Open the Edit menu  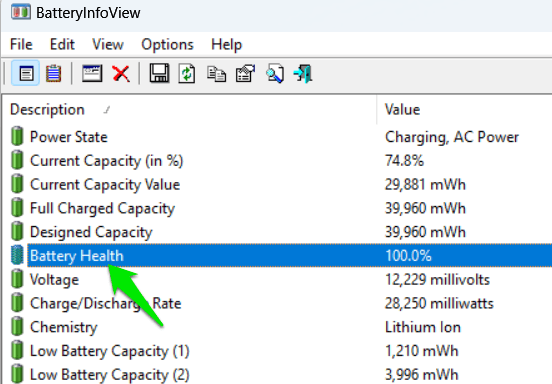pyautogui.click(x=62, y=45)
